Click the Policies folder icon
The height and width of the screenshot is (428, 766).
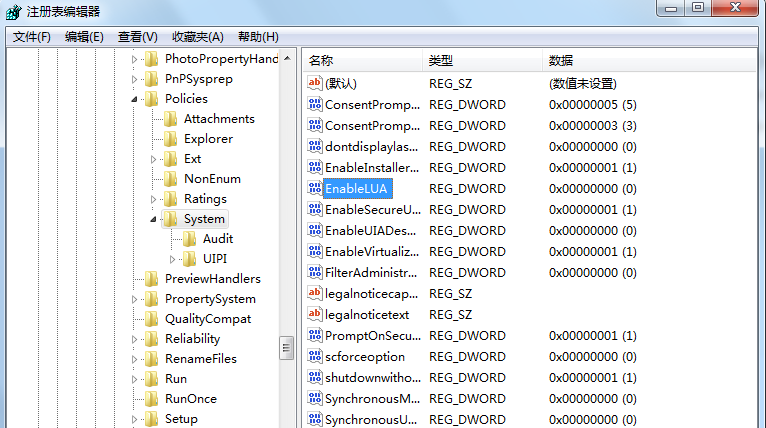152,99
